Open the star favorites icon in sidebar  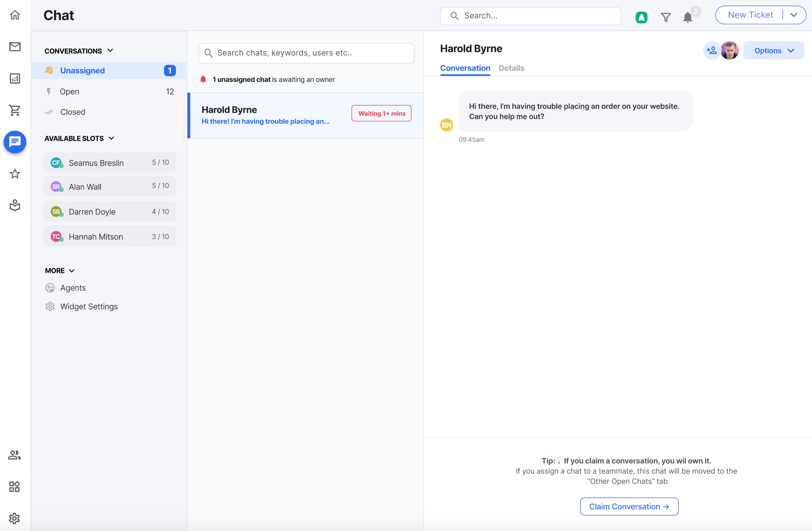pos(15,174)
